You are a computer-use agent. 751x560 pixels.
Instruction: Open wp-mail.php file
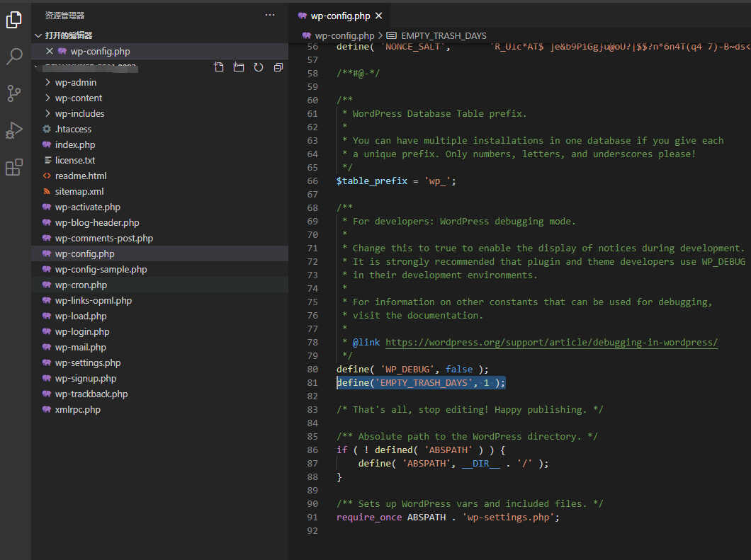(160, 347)
